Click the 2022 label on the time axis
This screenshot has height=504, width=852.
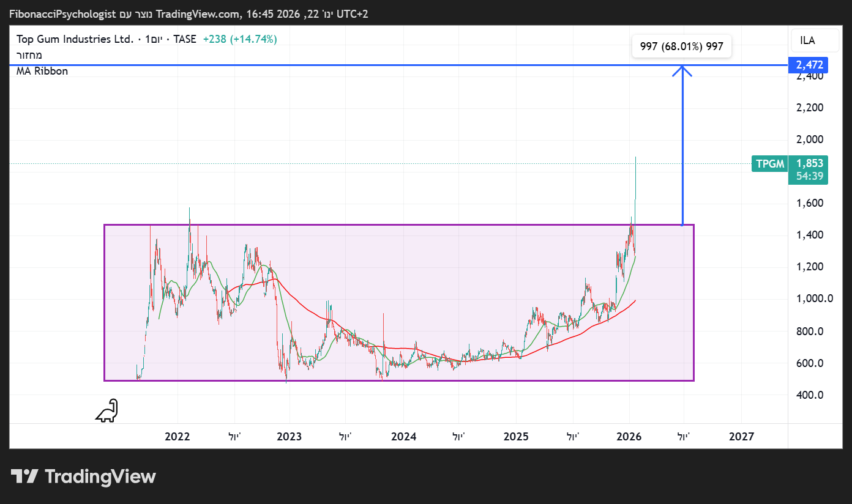coord(177,437)
